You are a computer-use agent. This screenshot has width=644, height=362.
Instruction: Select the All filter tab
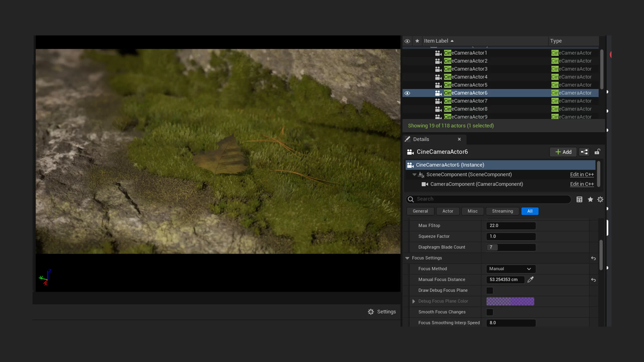pyautogui.click(x=530, y=211)
